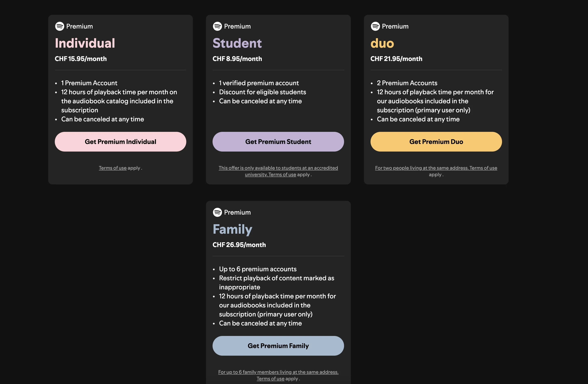The height and width of the screenshot is (384, 588).
Task: Click the Family plan heading
Action: click(x=232, y=229)
